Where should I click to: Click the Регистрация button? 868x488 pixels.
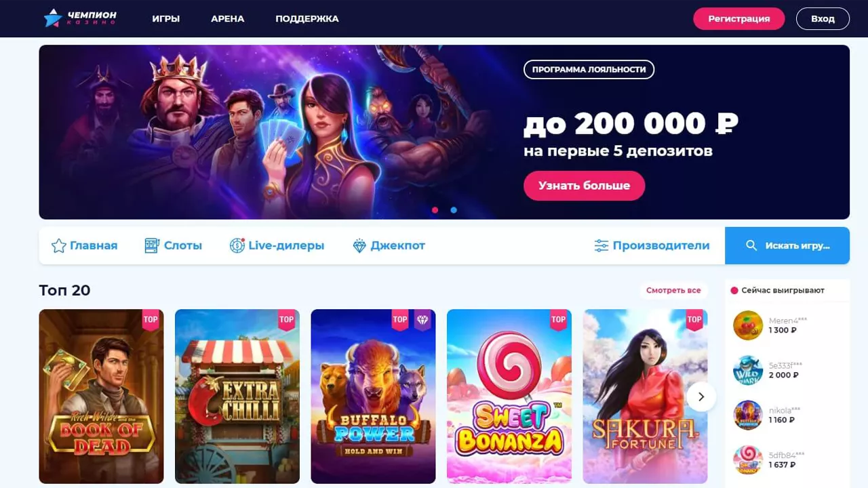(x=739, y=19)
